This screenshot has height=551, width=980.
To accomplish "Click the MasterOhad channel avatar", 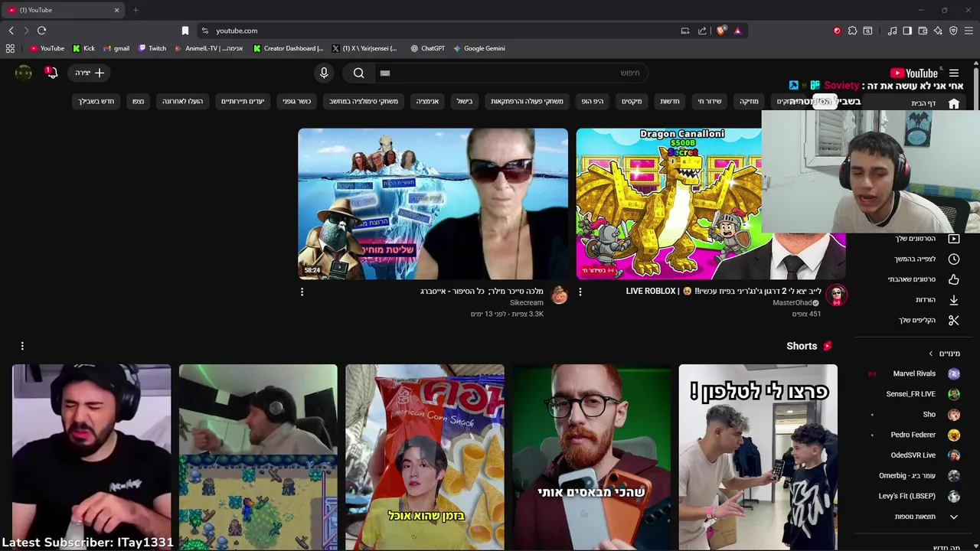I will [837, 295].
